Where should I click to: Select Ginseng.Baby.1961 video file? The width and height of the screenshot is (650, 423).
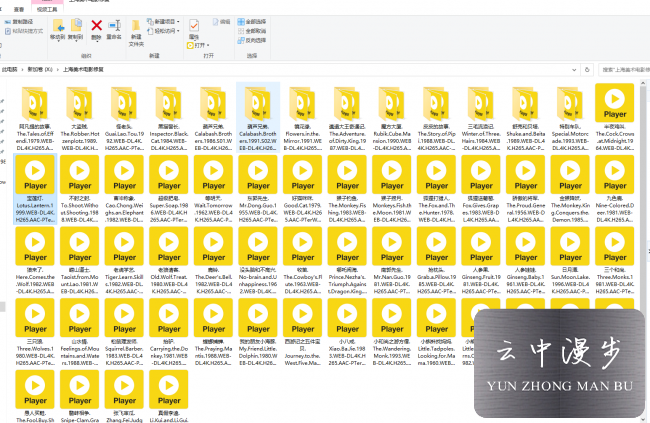coord(526,261)
